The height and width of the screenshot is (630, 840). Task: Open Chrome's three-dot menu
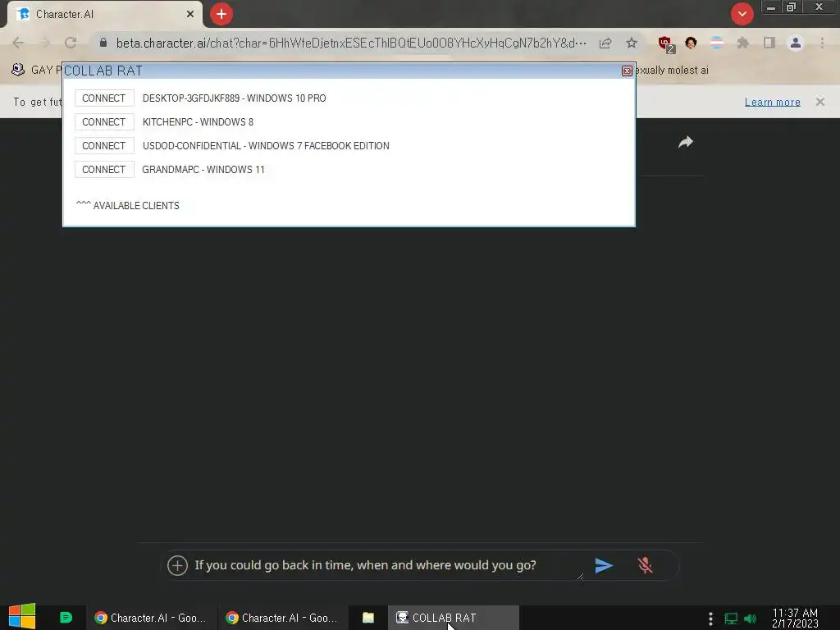[822, 43]
